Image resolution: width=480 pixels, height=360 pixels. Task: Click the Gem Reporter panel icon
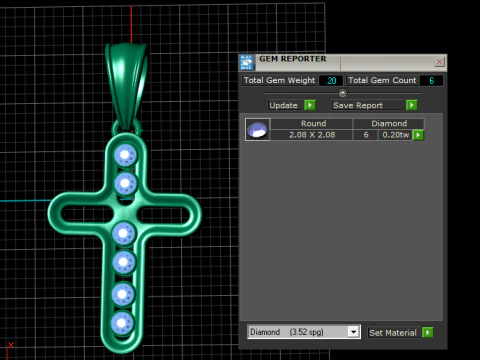[x=247, y=62]
